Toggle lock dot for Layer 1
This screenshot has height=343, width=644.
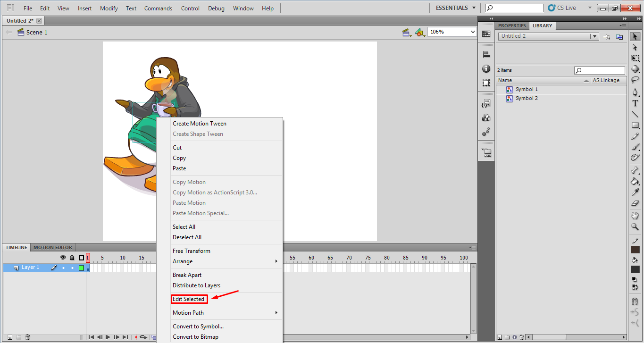pos(72,268)
